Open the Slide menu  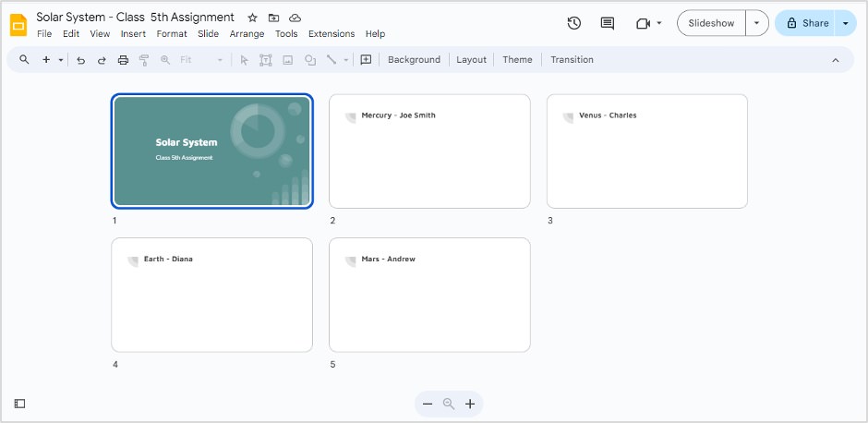(208, 34)
